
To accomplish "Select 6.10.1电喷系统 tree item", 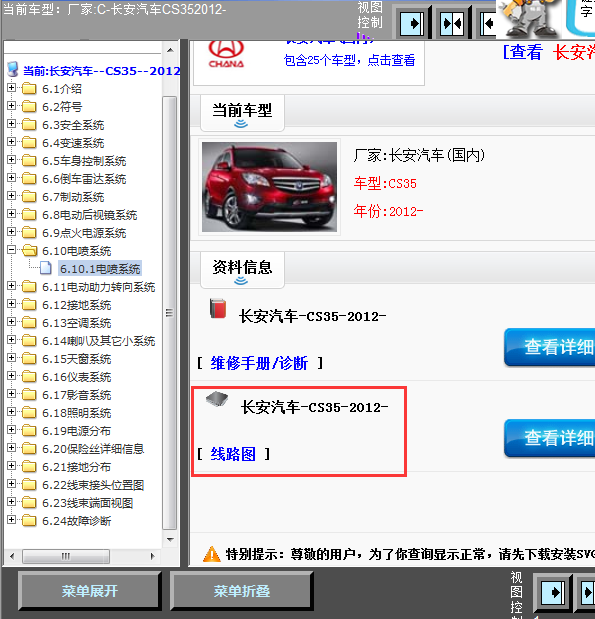I will click(x=100, y=269).
